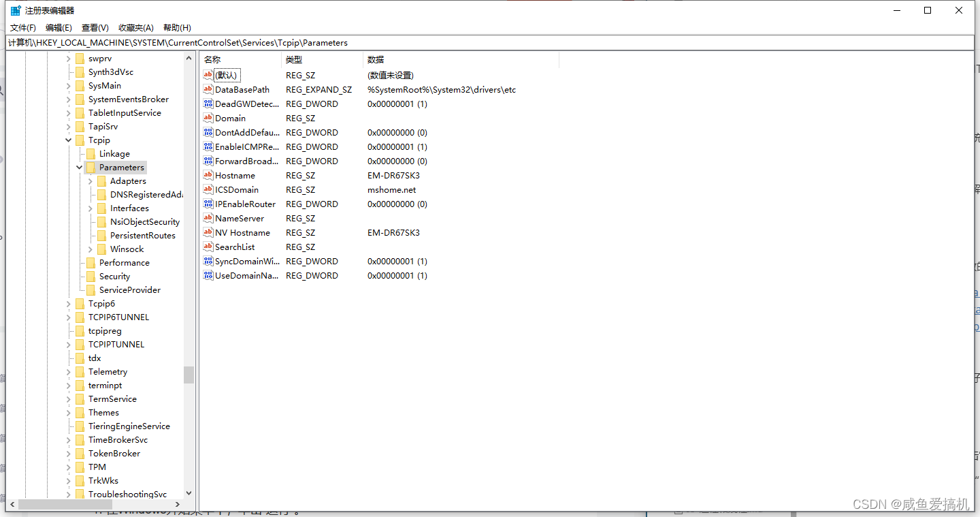Click the Security folder icon
Viewport: 980px width, 517px height.
tap(91, 276)
